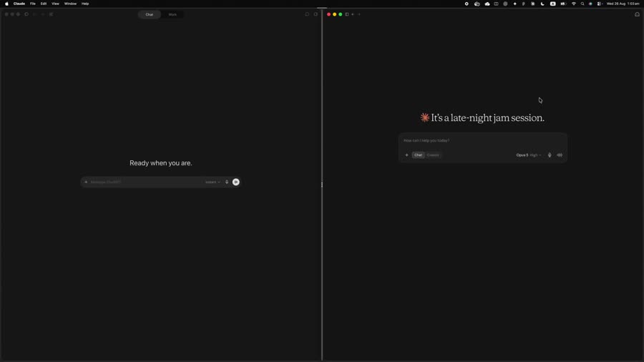Focus the left window message input field
644x362 pixels.
[x=146, y=182]
